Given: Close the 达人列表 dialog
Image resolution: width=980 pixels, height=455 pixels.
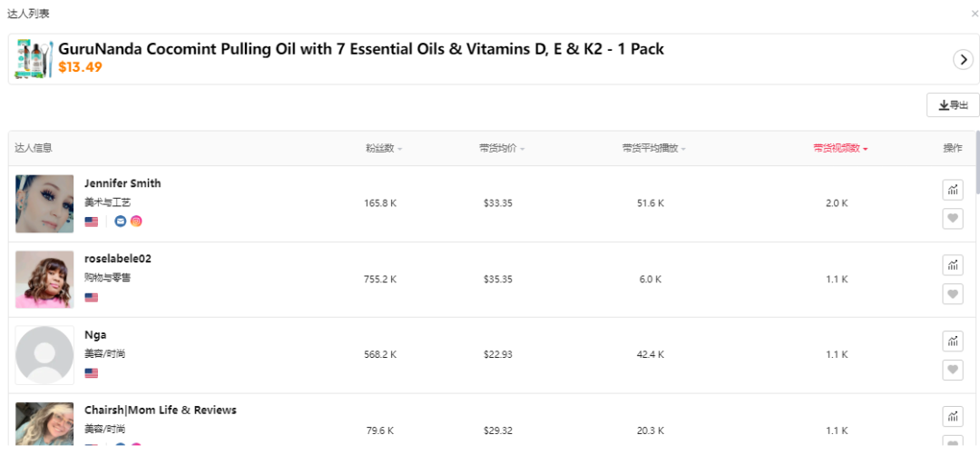Looking at the screenshot, I should click(x=975, y=14).
